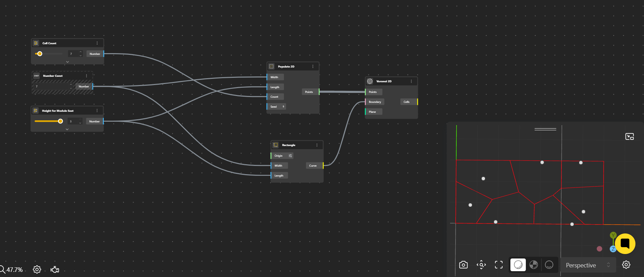Screen dimensions: 644x277
Task: Open the yellow chat bubble button
Action: (625, 244)
